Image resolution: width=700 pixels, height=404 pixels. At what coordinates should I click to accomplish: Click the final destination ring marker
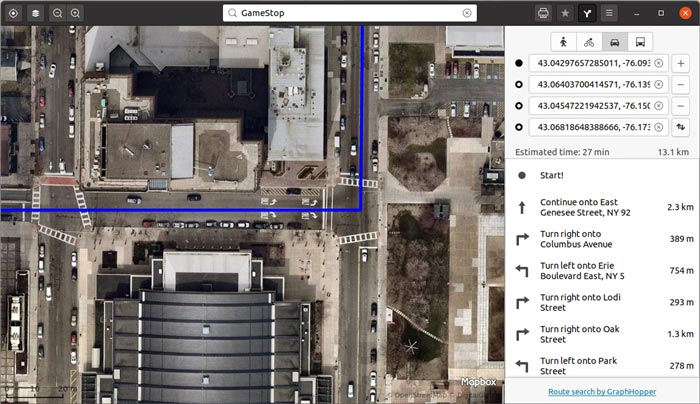coord(519,127)
